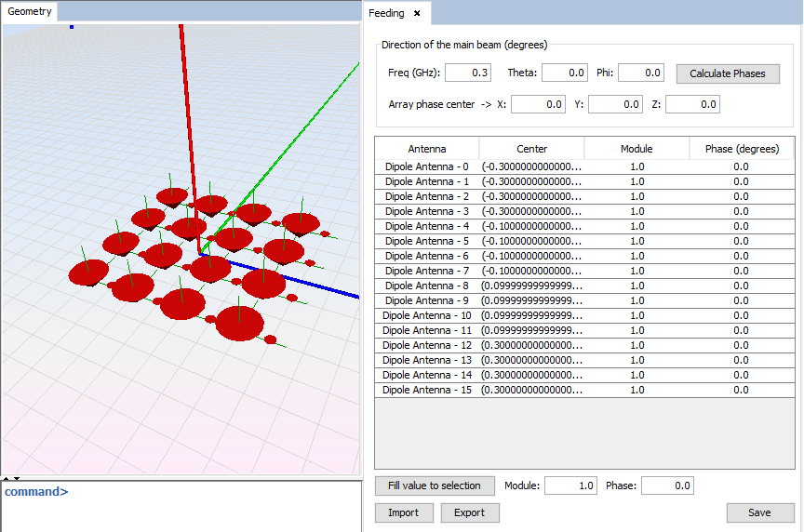Select the Feeding tab
The width and height of the screenshot is (804, 532).
coord(387,13)
